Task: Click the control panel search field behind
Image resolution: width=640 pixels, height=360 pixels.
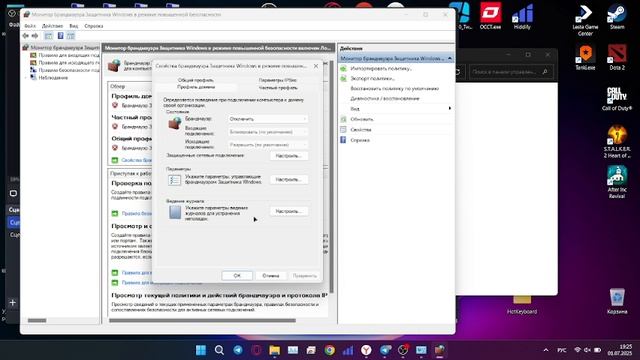Action: pos(510,72)
